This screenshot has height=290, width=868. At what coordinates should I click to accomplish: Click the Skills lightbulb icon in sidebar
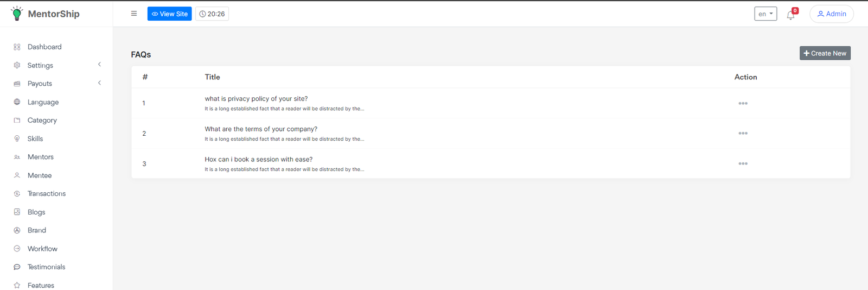pyautogui.click(x=17, y=138)
